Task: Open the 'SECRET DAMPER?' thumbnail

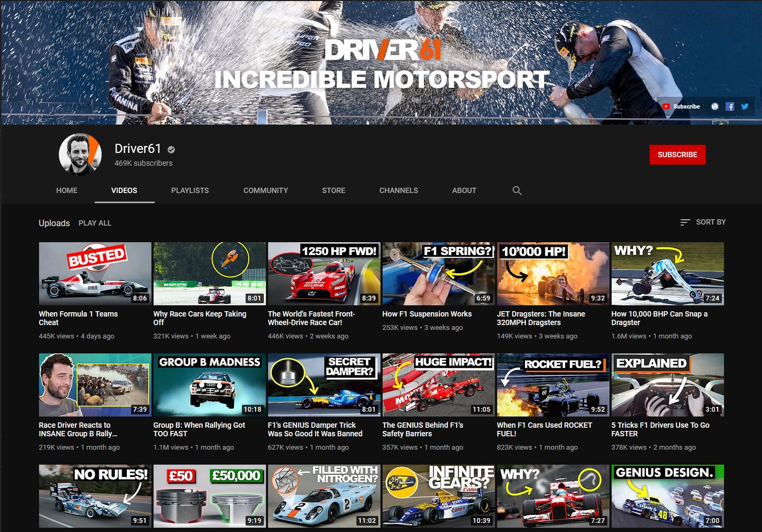Action: (324, 385)
